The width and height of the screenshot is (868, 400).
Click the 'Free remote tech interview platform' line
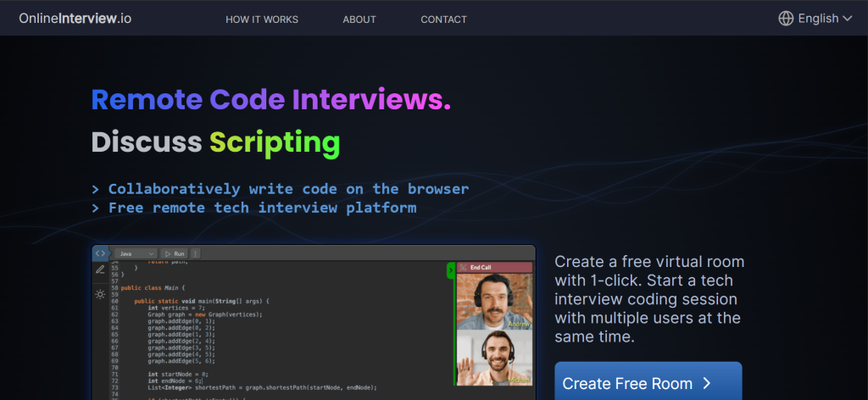pos(262,208)
